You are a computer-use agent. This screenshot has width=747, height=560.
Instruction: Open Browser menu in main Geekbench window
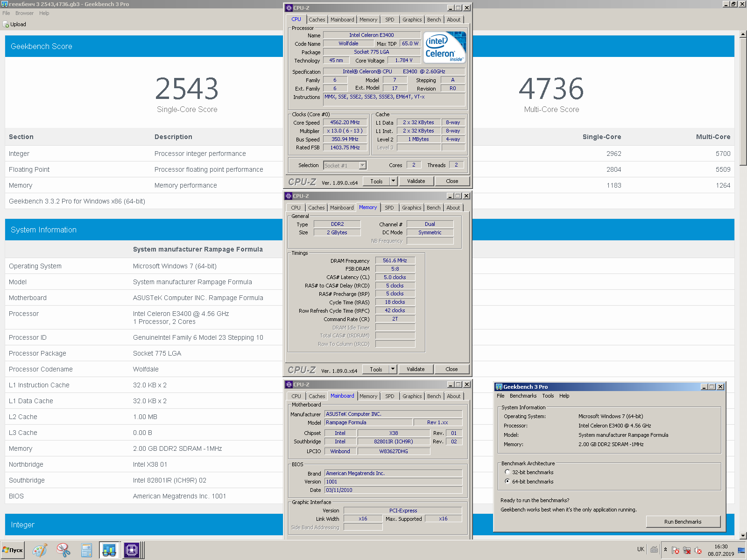pos(24,13)
